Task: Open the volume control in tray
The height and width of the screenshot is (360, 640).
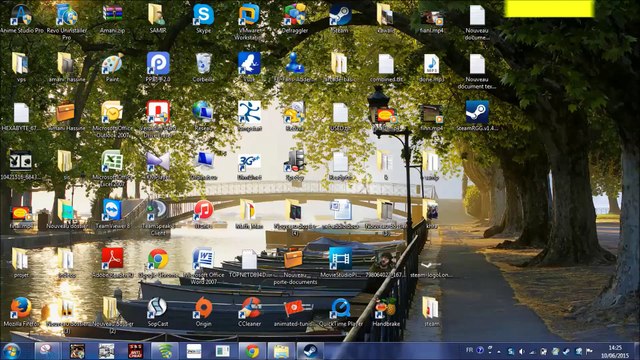Action: pos(521,351)
